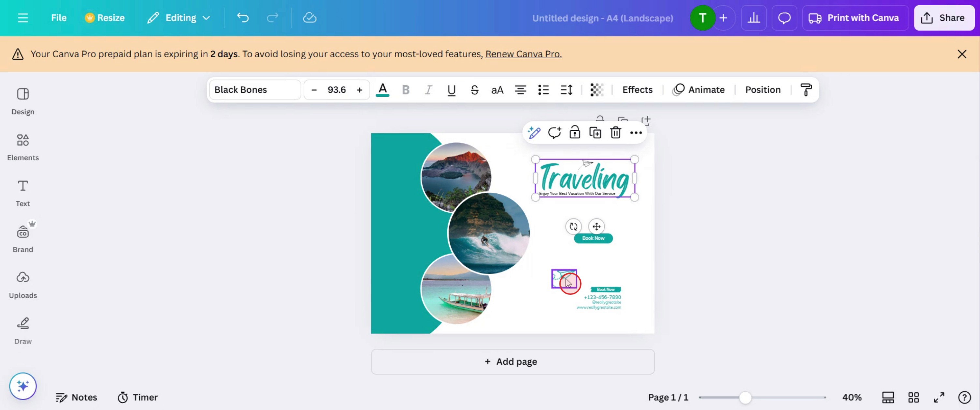Toggle bold formatting
This screenshot has height=410, width=980.
point(406,90)
